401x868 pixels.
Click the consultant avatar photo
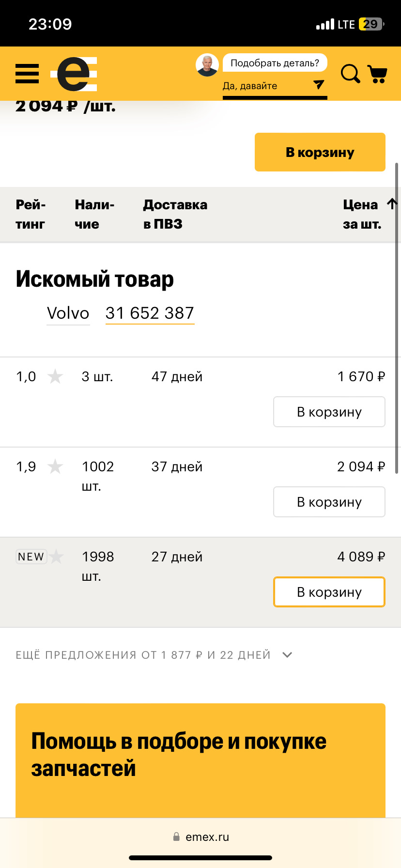point(207,64)
